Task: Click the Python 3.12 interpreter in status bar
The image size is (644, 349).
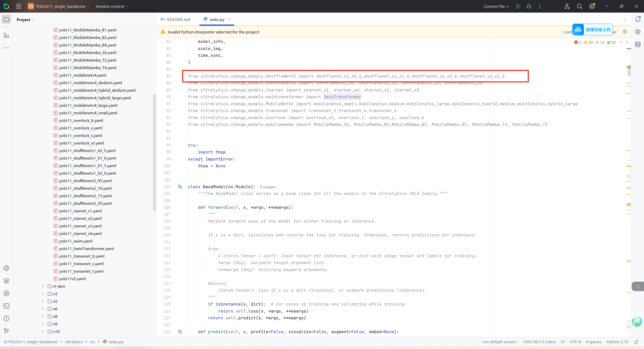Action: pos(617,342)
